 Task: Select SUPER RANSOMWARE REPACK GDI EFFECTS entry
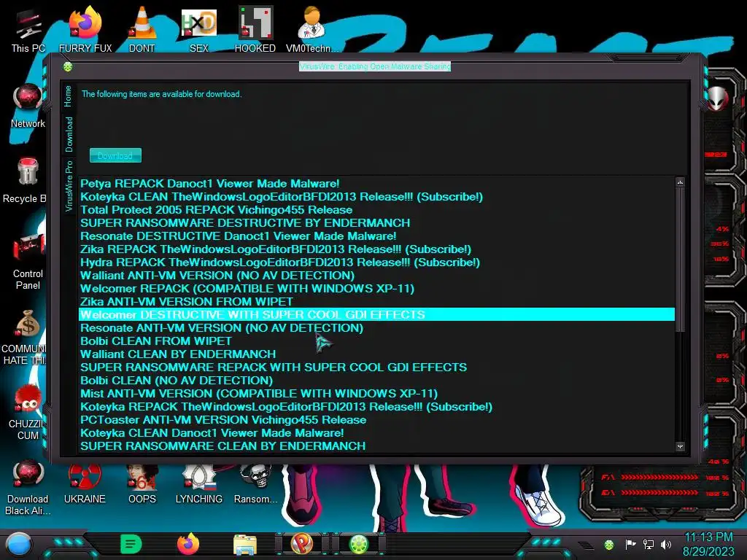click(376, 367)
